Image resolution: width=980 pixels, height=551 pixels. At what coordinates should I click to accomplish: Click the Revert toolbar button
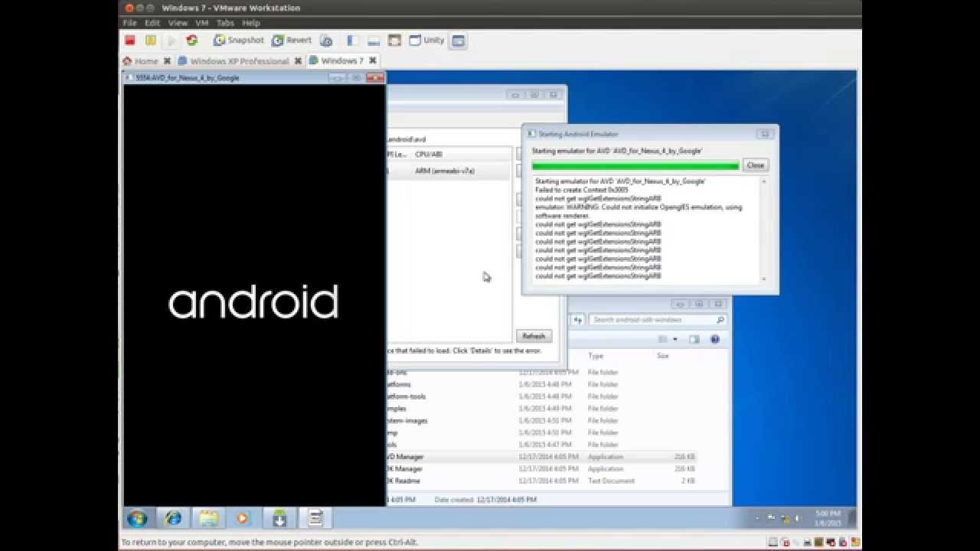(x=292, y=41)
